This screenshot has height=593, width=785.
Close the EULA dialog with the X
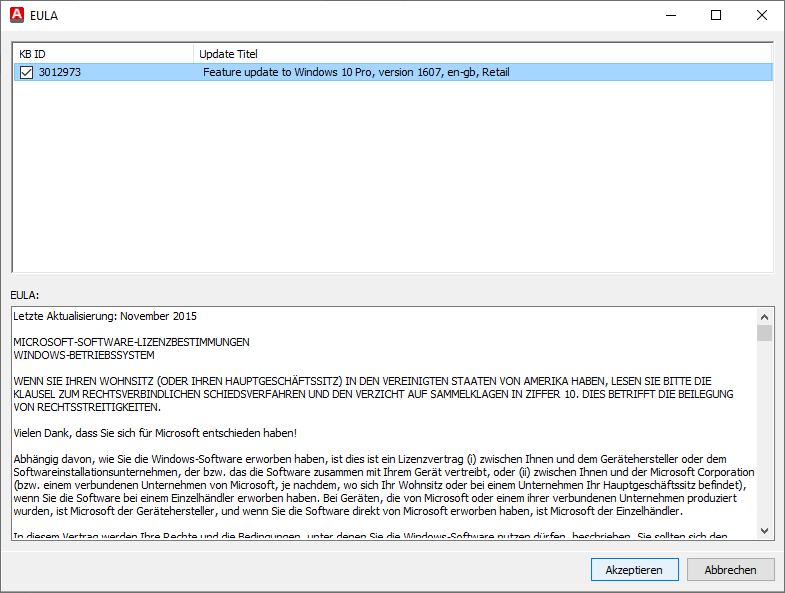point(762,15)
